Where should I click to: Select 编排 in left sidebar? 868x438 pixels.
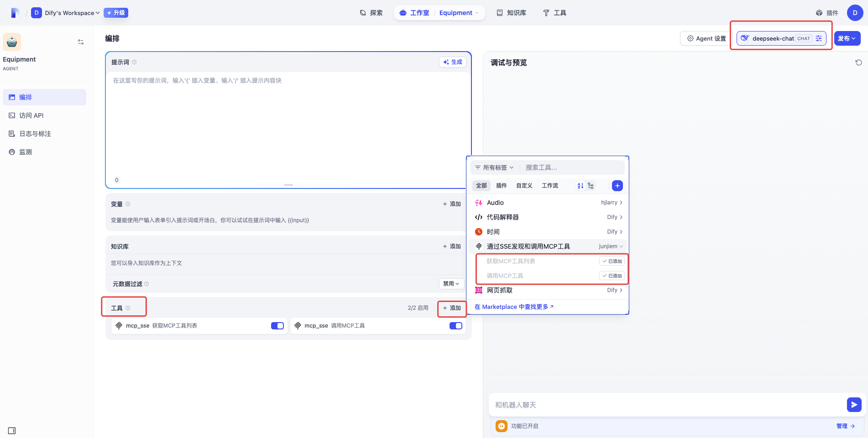(x=44, y=97)
